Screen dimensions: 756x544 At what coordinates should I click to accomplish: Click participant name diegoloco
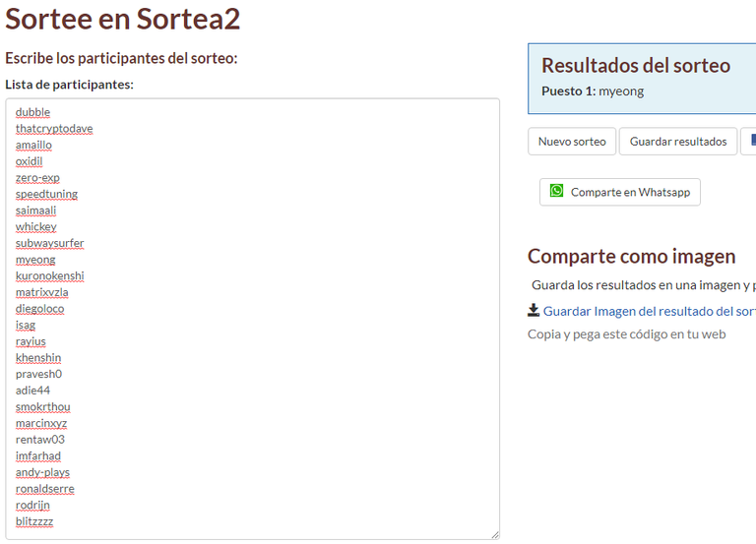click(x=39, y=309)
